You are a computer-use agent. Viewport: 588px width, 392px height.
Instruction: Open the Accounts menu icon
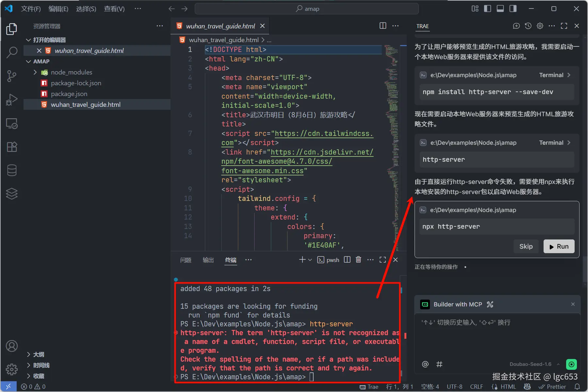(12, 346)
